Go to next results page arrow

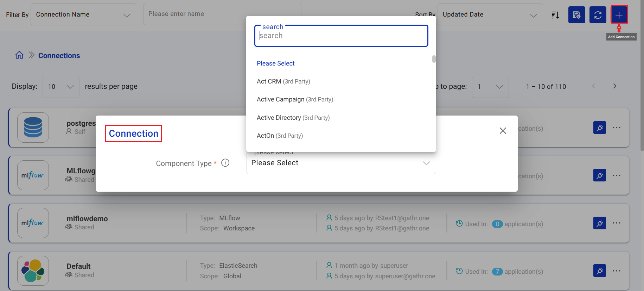(614, 86)
